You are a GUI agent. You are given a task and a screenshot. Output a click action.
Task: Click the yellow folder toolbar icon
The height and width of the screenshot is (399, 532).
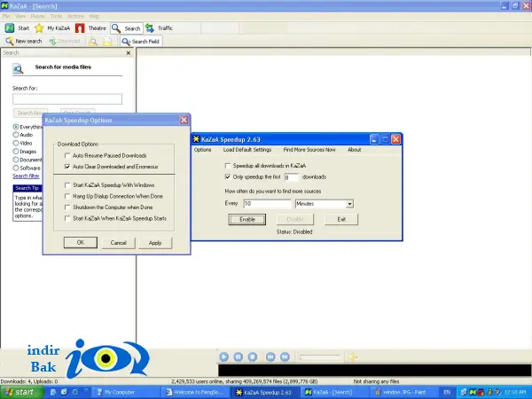tap(107, 42)
